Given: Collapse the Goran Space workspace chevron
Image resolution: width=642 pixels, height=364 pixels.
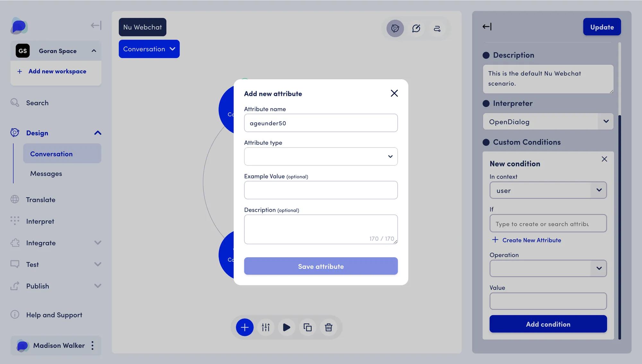Looking at the screenshot, I should tap(94, 51).
